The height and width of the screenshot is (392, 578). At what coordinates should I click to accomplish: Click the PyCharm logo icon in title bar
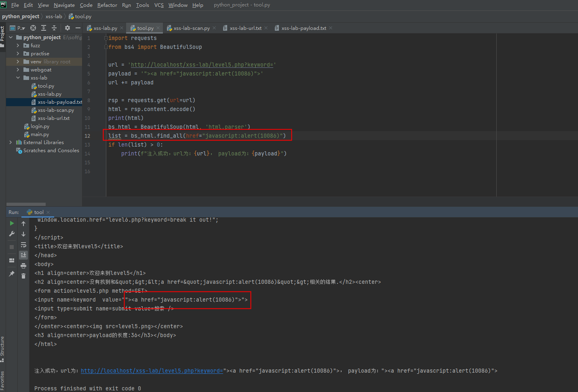(3, 5)
